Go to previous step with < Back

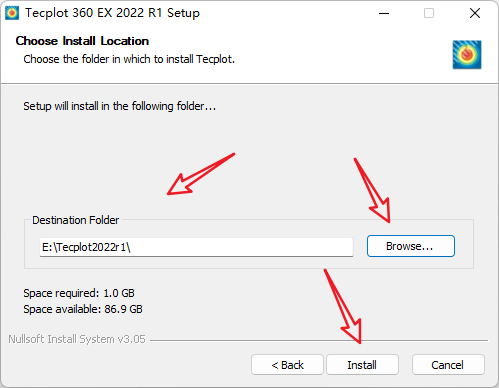tap(287, 365)
